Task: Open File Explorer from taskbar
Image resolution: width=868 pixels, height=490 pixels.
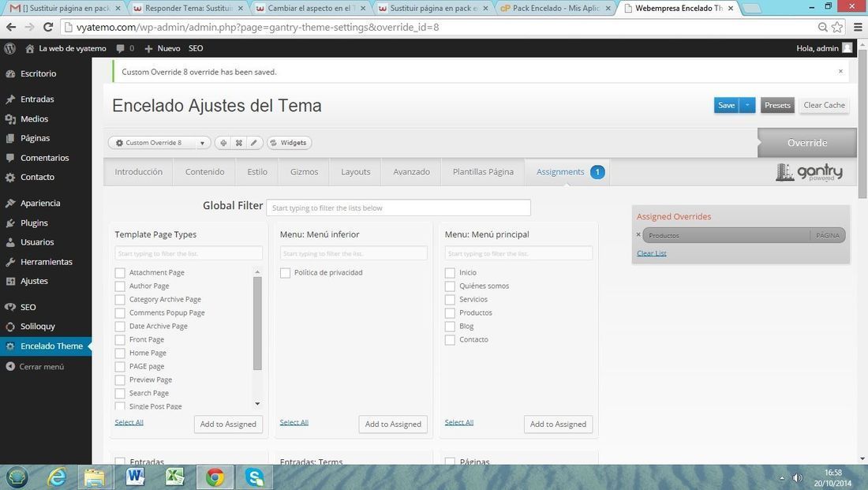Action: [x=95, y=477]
